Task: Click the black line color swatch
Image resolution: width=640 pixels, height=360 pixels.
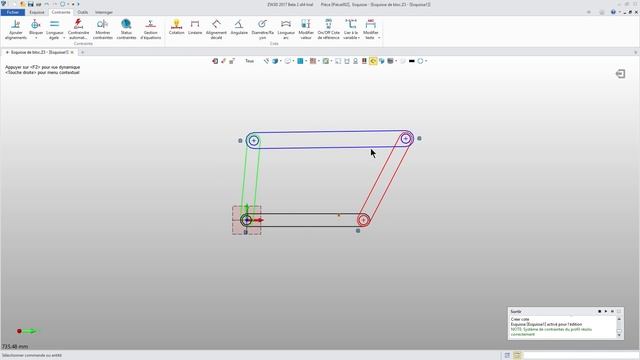Action: coord(411,61)
